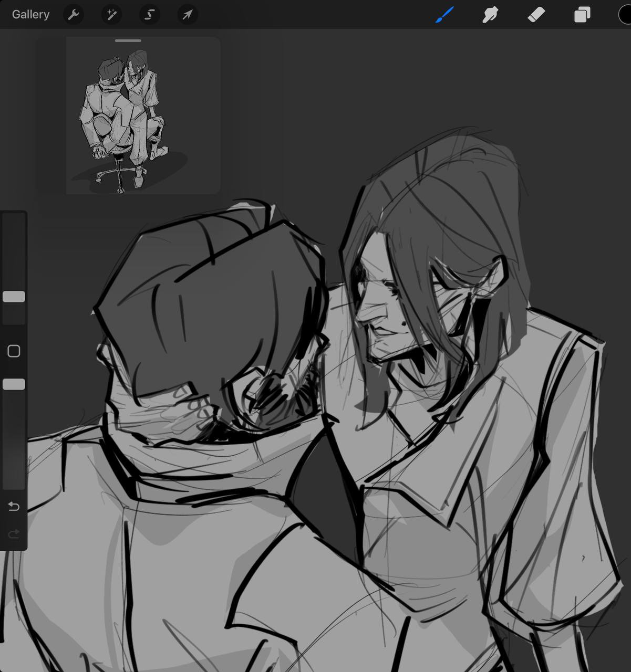Open the Actions wrench menu
Screen dimensions: 631x672
pos(74,15)
